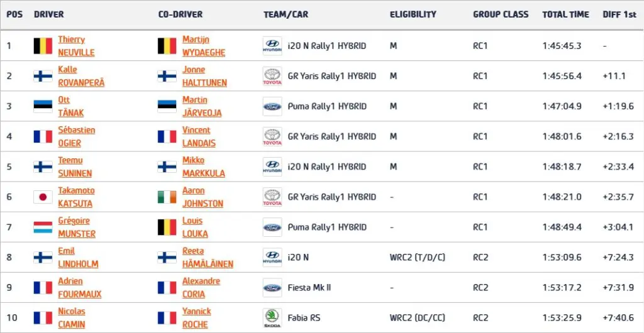Open driver Thierry Neuville's profile link
The image size is (644, 333).
click(76, 46)
